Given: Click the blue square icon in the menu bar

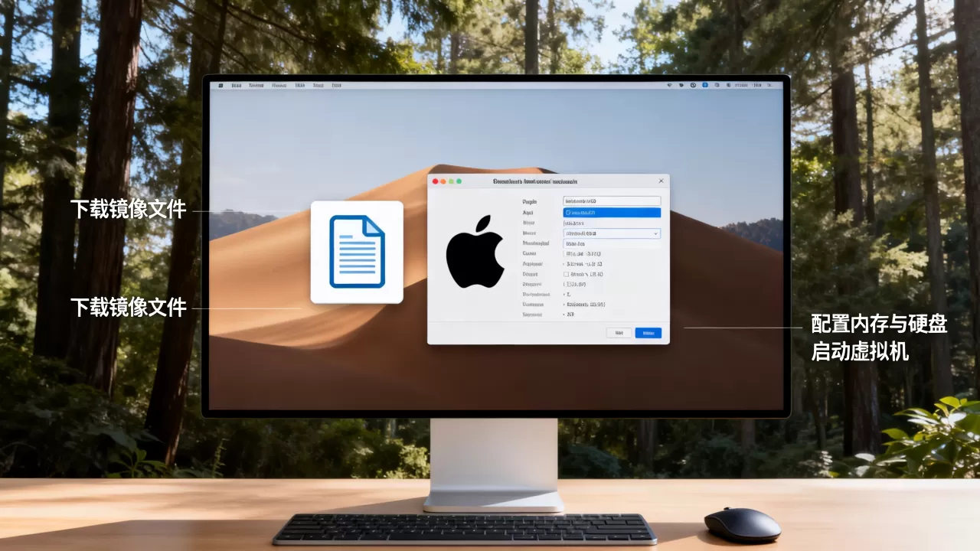Looking at the screenshot, I should click(x=705, y=85).
